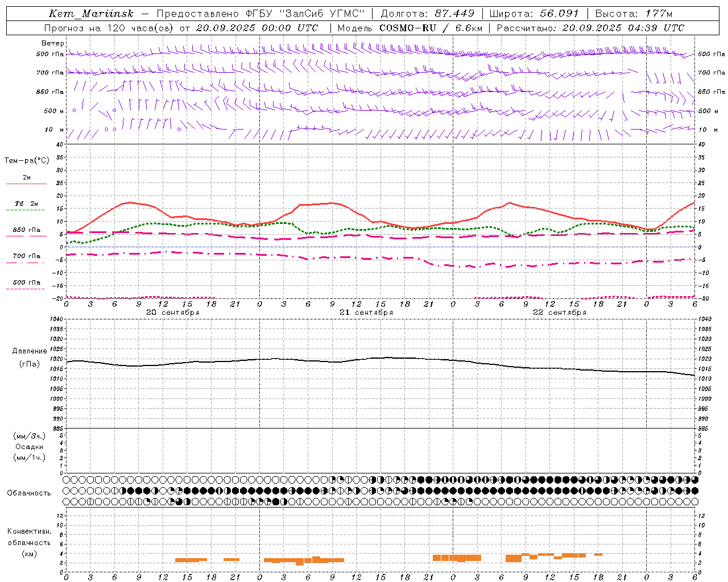Click the '22 сентября' date label
The image size is (728, 582).
pyautogui.click(x=559, y=313)
